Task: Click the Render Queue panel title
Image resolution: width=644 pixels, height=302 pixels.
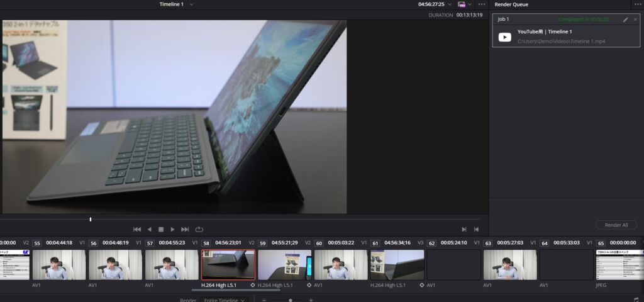Action: click(x=511, y=4)
